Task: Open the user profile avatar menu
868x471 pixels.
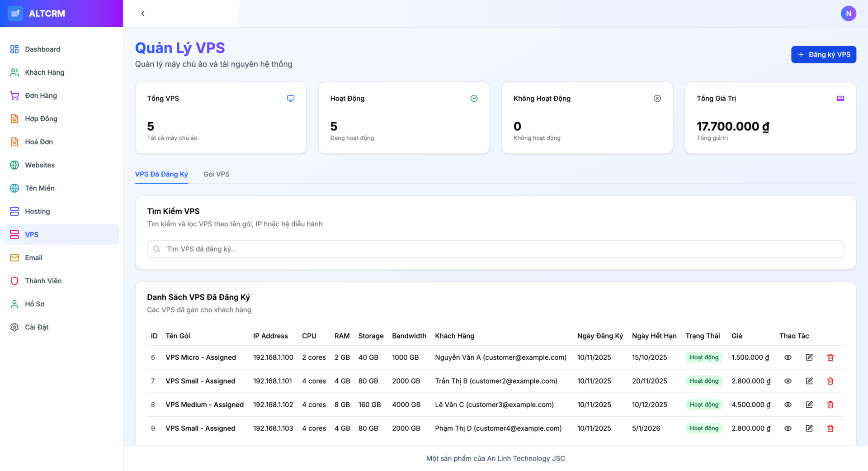Action: (849, 14)
